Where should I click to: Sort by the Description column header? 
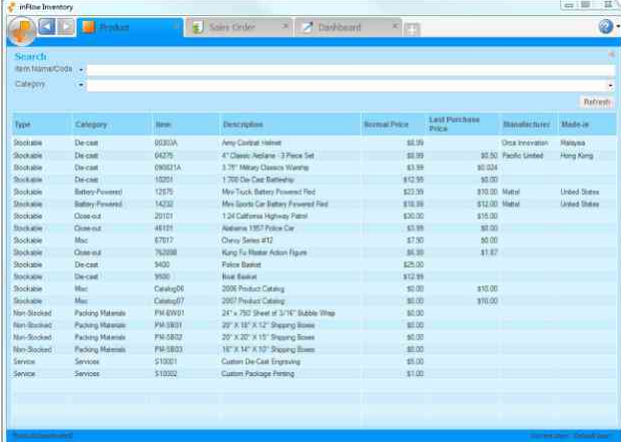pos(290,124)
